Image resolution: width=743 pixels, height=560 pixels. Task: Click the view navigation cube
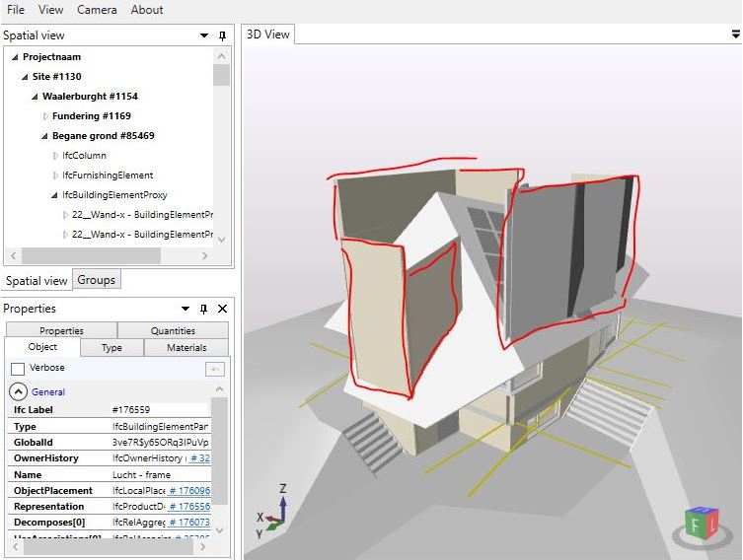click(x=702, y=525)
